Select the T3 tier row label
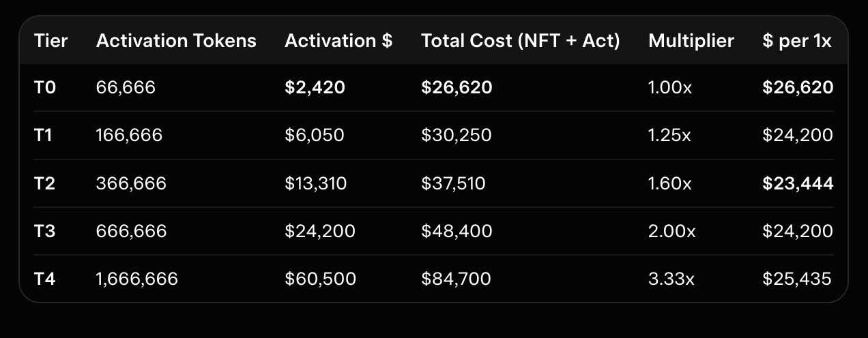Image resolution: width=868 pixels, height=338 pixels. pyautogui.click(x=44, y=230)
